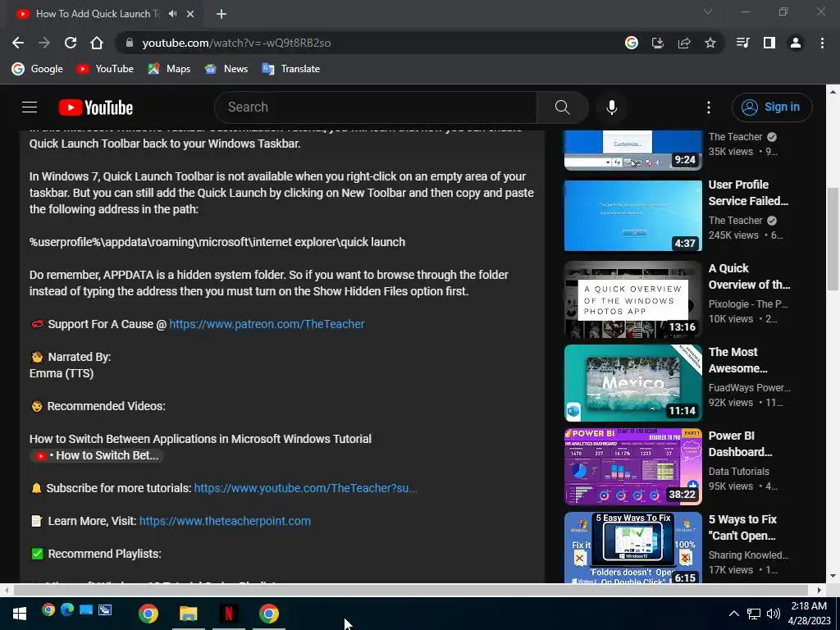
Task: Open YouTube bookmark
Action: pyautogui.click(x=105, y=69)
